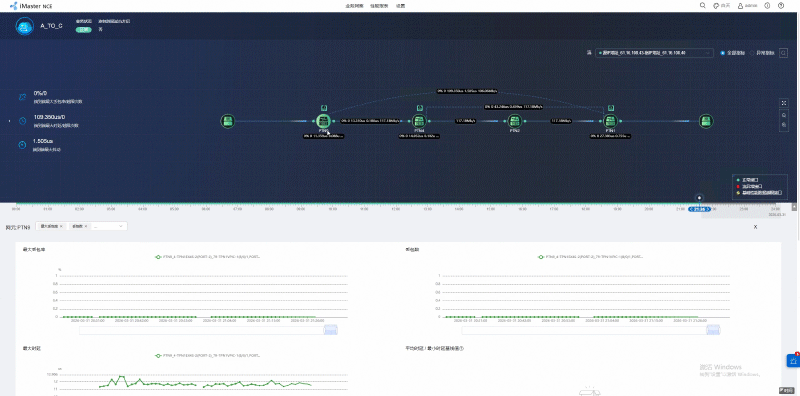Screen dimensions: 800x396
Task: Expand the left metrics panel arrow
Action: coord(9,121)
